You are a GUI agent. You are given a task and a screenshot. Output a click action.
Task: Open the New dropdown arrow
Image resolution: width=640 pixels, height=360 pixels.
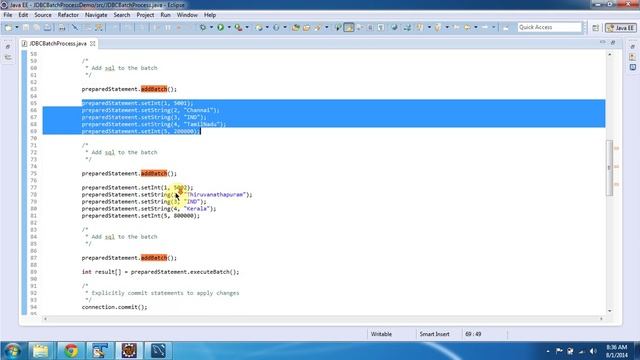point(17,27)
